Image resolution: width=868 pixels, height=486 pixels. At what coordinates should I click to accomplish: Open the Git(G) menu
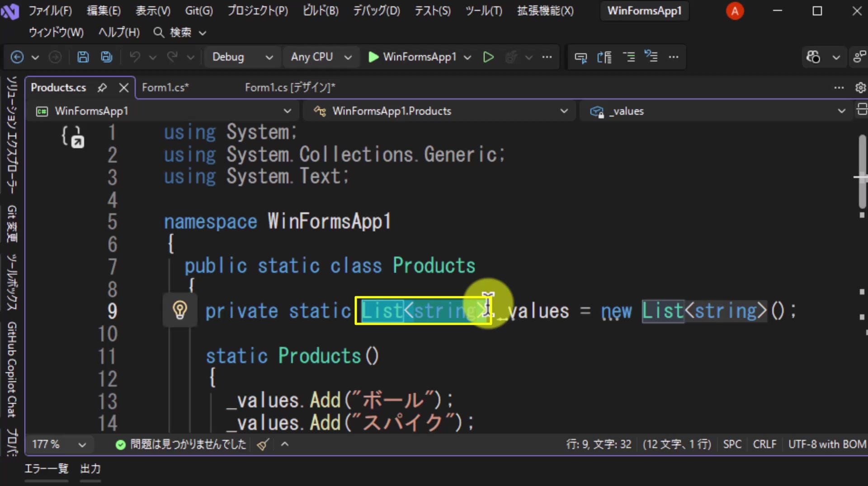[x=199, y=11]
